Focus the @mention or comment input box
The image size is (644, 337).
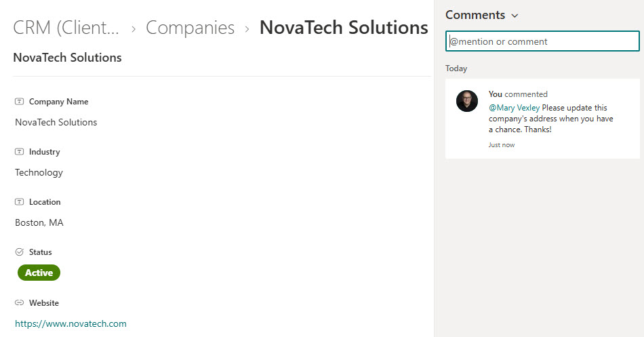coord(542,41)
